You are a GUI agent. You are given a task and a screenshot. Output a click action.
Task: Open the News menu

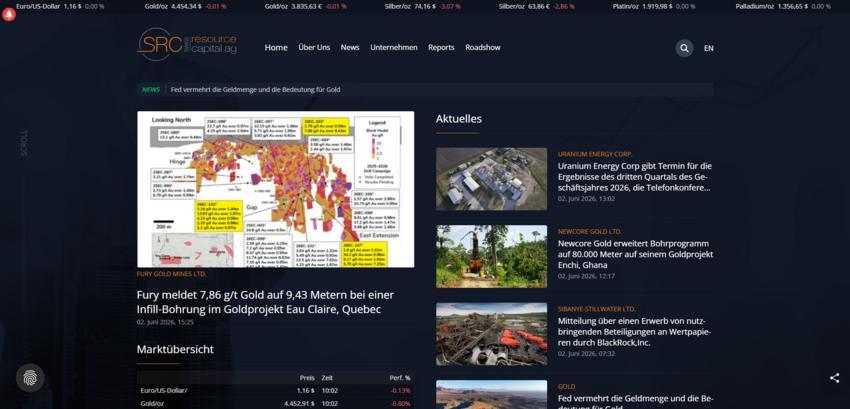click(x=350, y=48)
